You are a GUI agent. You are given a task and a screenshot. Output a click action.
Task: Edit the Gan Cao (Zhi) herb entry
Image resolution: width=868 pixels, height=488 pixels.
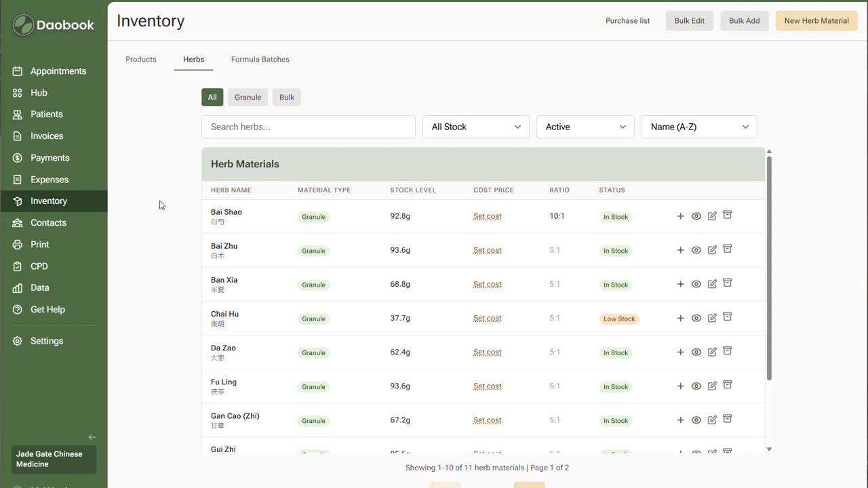pos(712,420)
